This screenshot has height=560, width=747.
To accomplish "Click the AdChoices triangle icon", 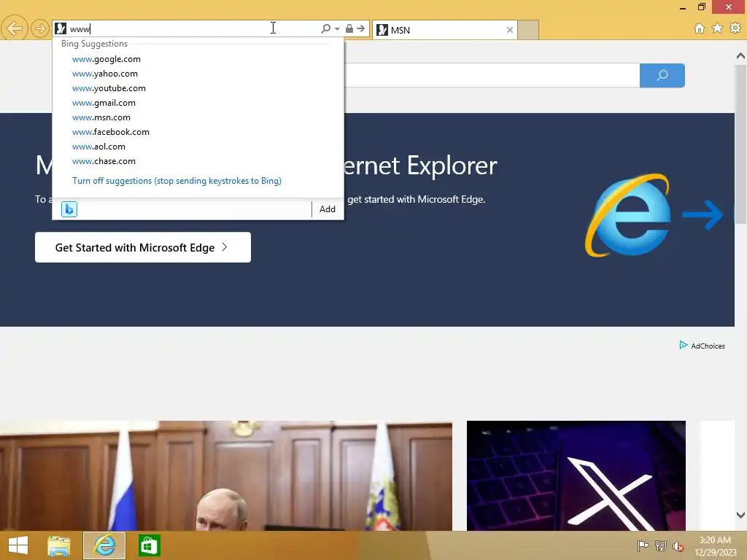I will (x=683, y=345).
